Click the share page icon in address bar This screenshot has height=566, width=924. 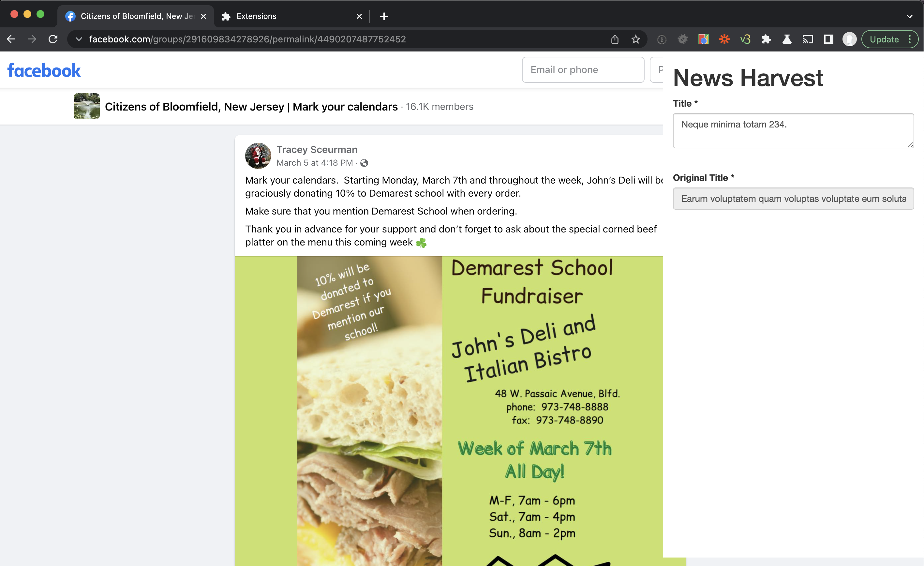click(x=615, y=39)
